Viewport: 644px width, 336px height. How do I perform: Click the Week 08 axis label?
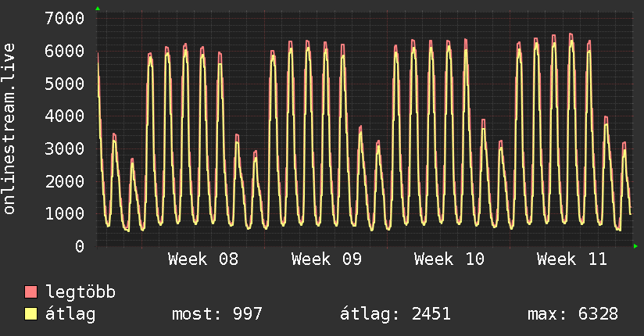(x=203, y=259)
